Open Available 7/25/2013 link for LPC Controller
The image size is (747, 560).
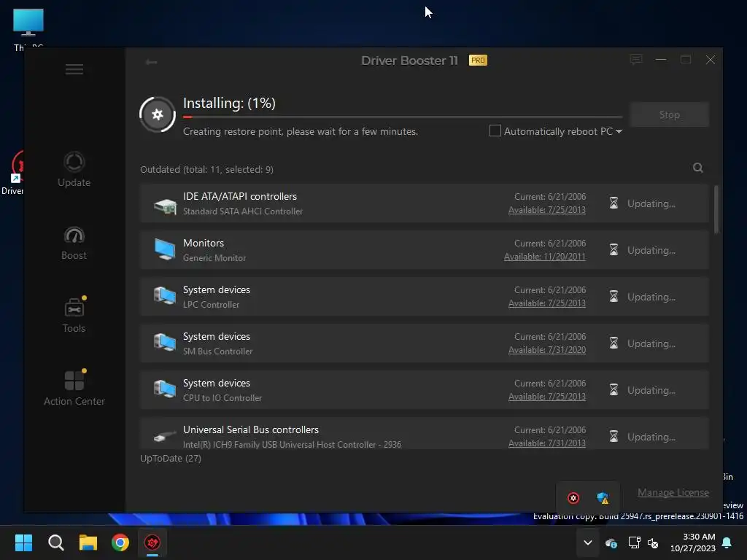click(547, 303)
